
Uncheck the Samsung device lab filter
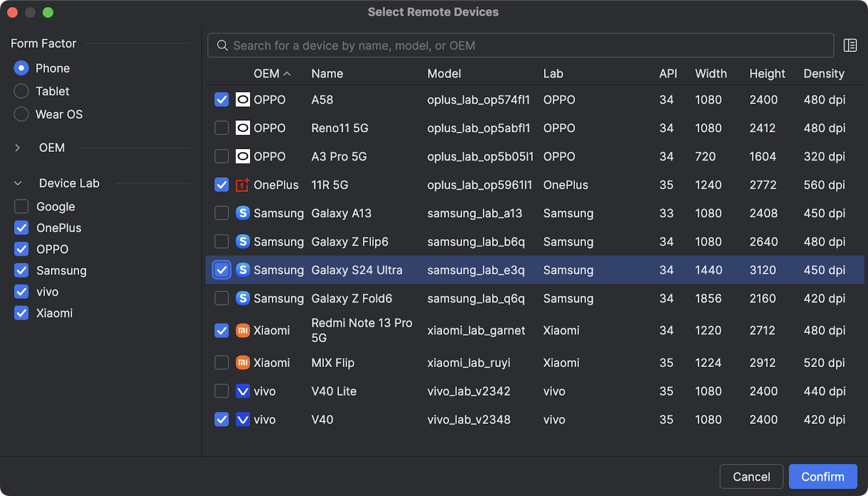[21, 270]
